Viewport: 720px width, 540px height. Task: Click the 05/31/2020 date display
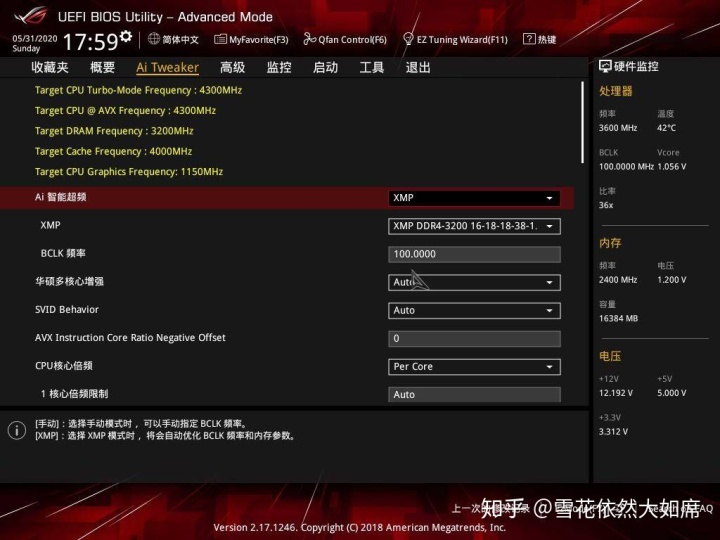click(34, 39)
